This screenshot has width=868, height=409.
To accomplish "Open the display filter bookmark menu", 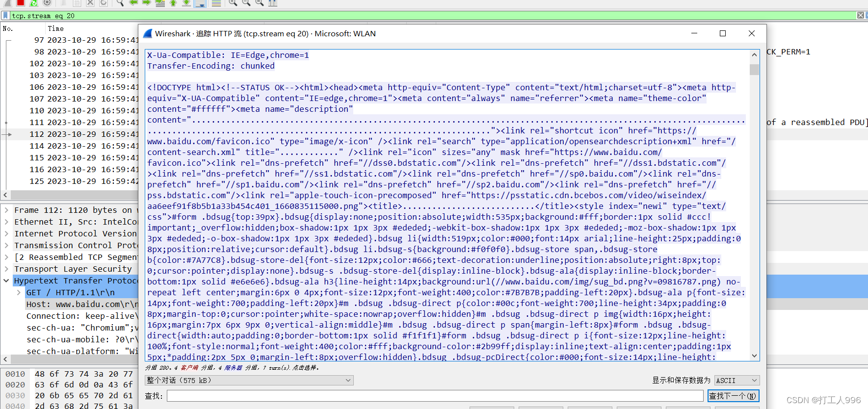I will (x=5, y=16).
